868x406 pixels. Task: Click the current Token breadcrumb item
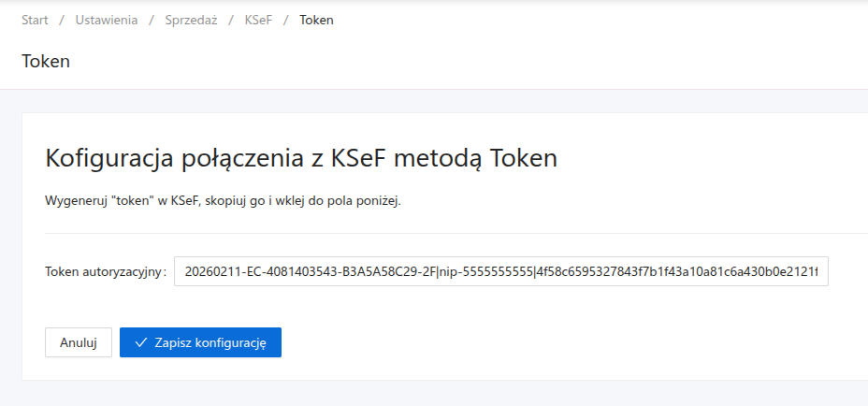316,20
